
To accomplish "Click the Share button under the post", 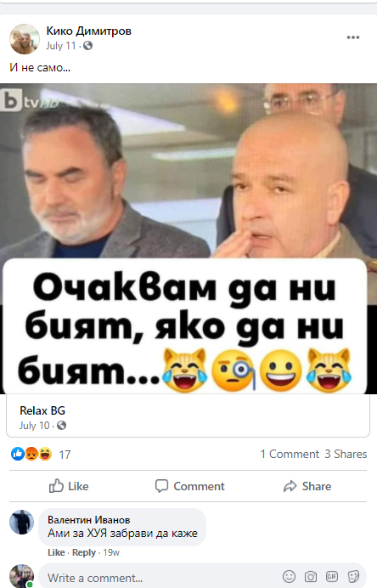I will [x=307, y=486].
